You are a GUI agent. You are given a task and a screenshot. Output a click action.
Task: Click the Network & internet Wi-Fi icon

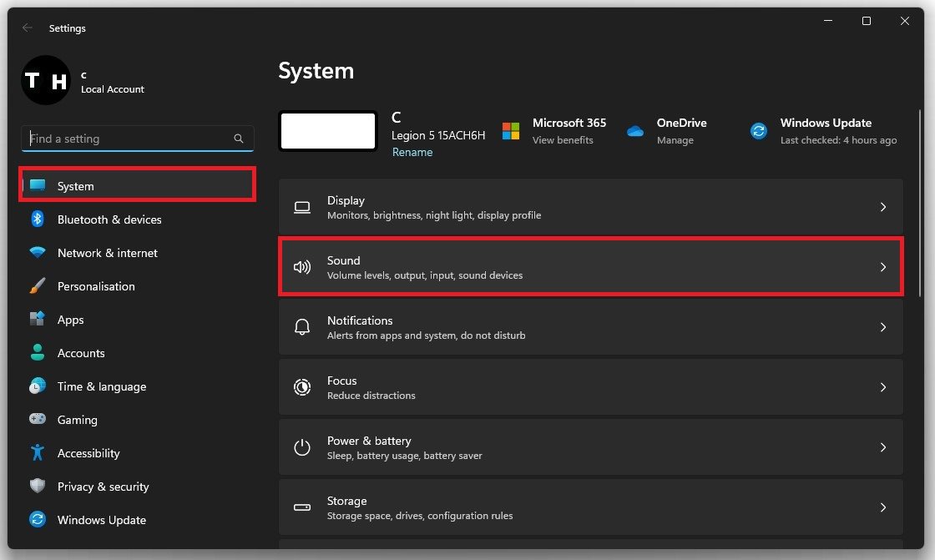tap(38, 253)
